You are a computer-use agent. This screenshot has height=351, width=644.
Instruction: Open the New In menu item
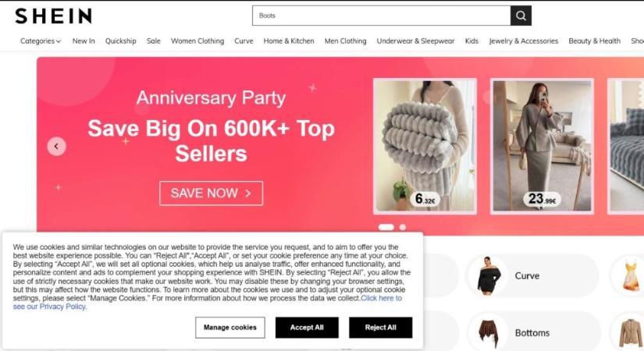coord(84,41)
